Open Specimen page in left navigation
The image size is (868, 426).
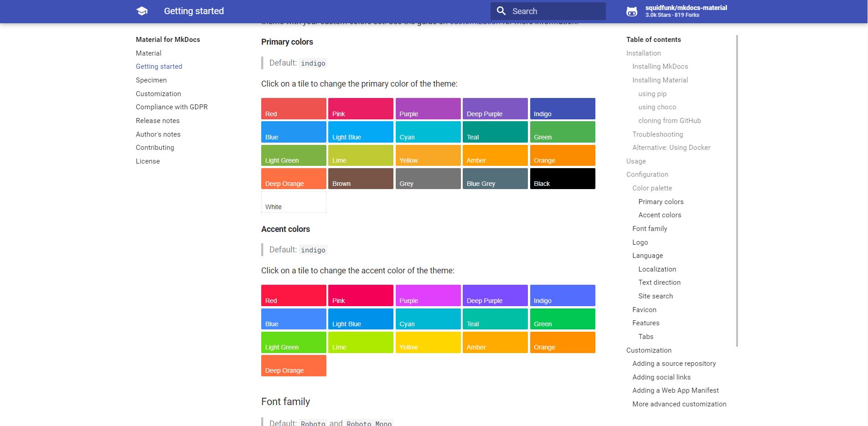tap(151, 80)
